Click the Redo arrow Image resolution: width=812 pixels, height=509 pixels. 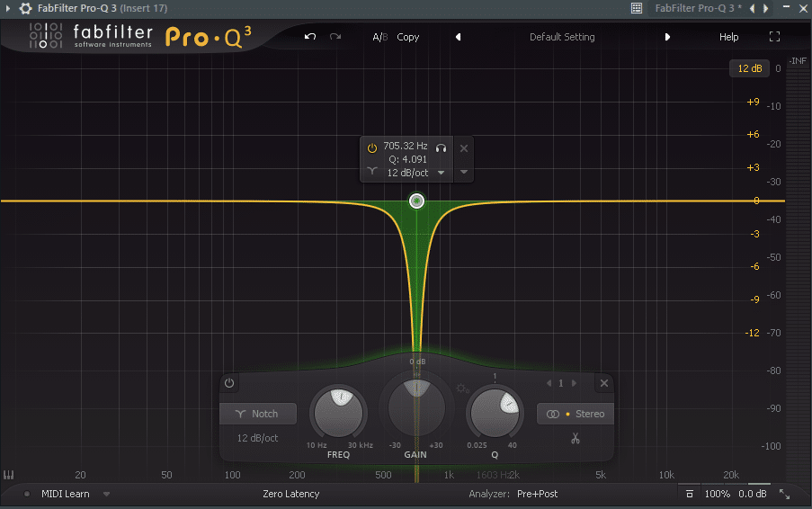[335, 37]
